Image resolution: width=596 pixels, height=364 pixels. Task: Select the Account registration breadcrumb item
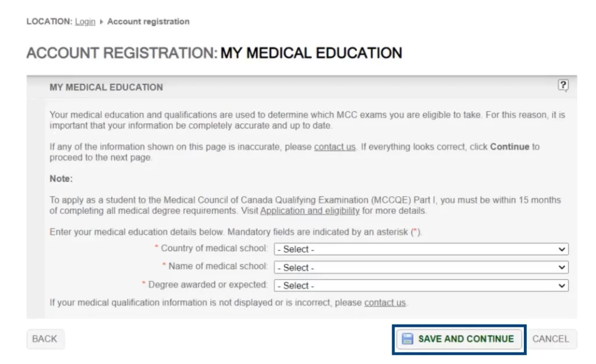(x=148, y=22)
